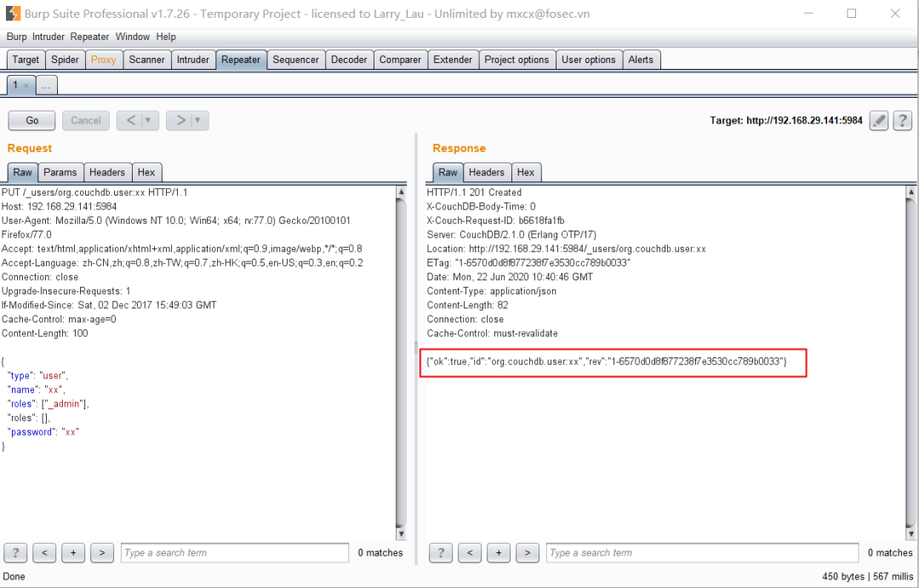Click the response search help question button
This screenshot has width=919, height=588.
coord(441,553)
